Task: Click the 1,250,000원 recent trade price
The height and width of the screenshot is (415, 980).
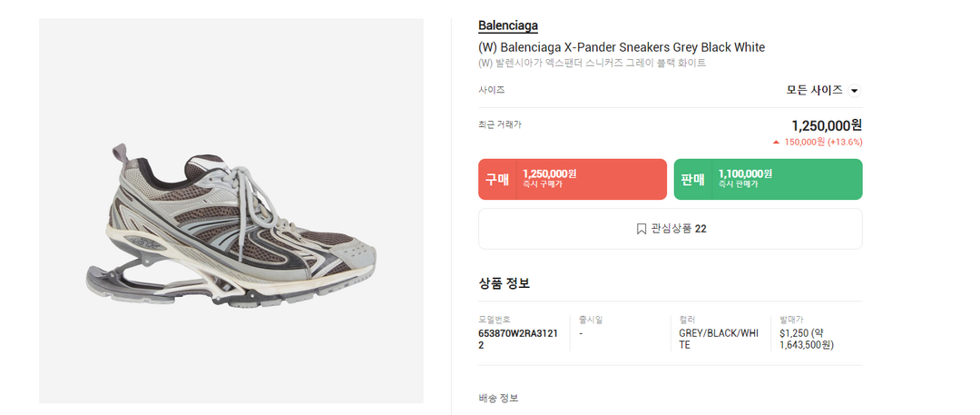Action: tap(827, 125)
